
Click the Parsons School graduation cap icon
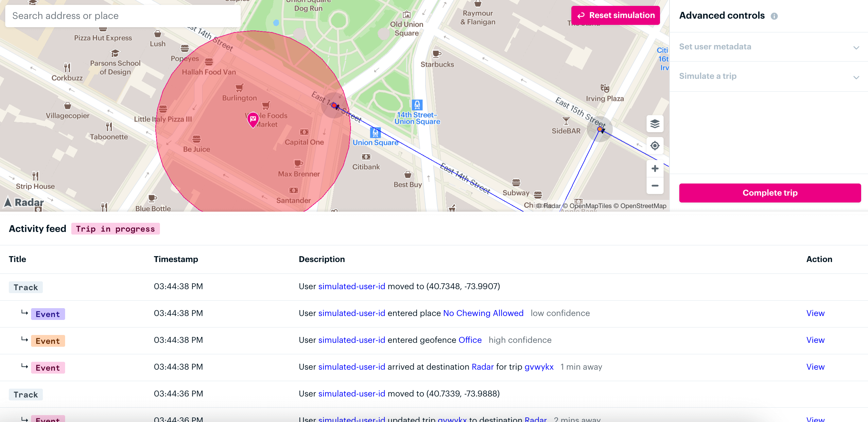[115, 53]
